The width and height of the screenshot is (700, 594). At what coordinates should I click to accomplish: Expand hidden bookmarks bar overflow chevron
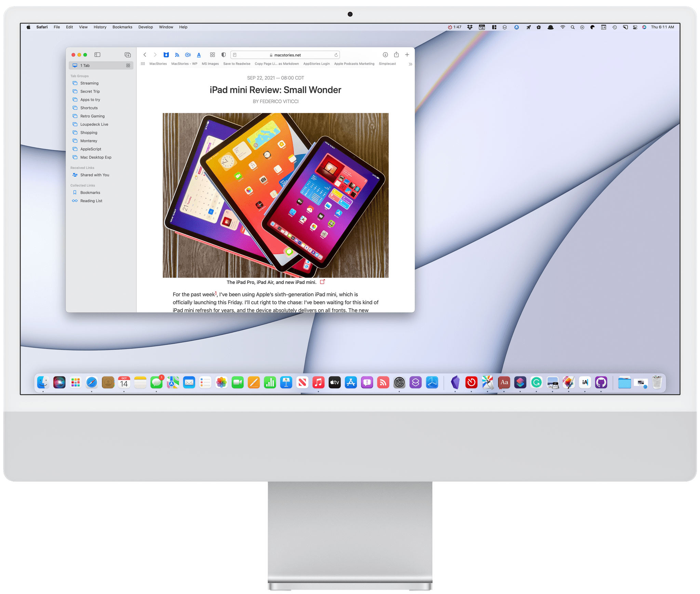tap(410, 64)
